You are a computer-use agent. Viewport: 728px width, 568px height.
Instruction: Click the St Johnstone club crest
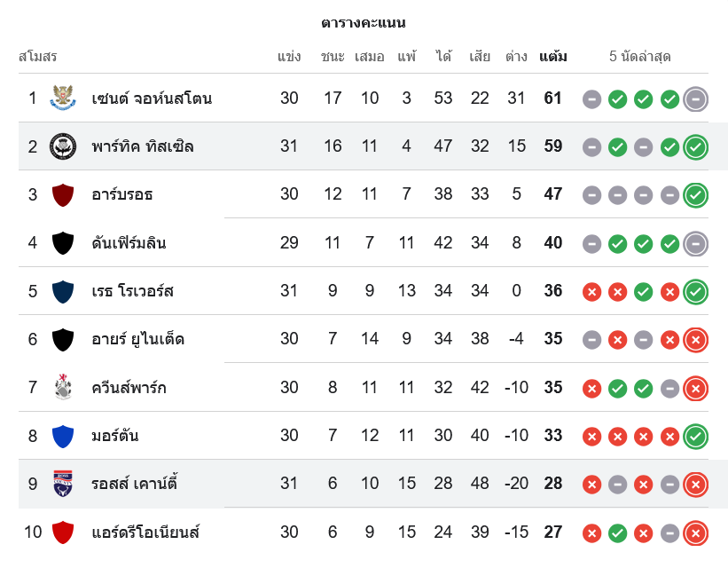pos(62,98)
